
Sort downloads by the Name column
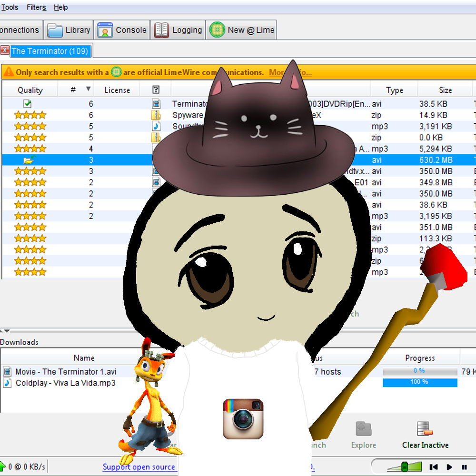pyautogui.click(x=84, y=358)
